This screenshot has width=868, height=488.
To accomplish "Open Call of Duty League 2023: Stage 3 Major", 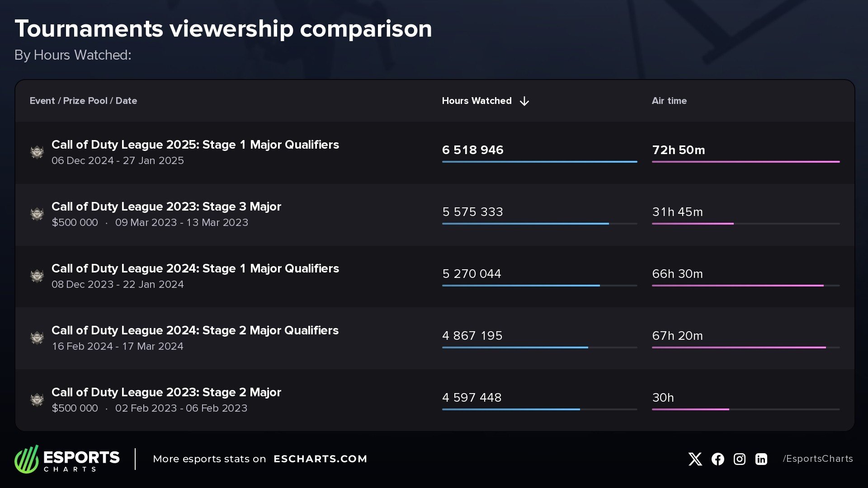I will [166, 206].
